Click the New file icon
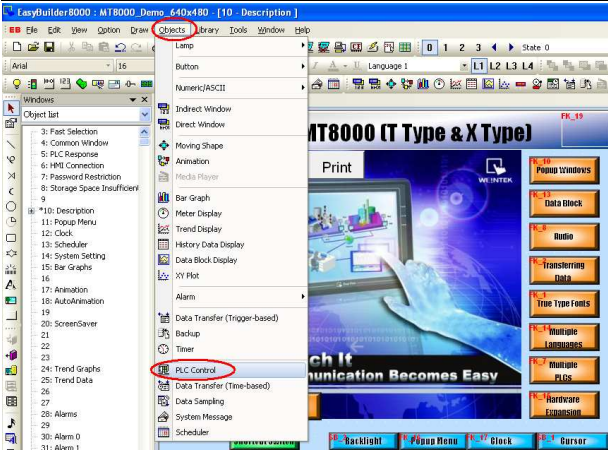This screenshot has height=452, width=608. [17, 47]
